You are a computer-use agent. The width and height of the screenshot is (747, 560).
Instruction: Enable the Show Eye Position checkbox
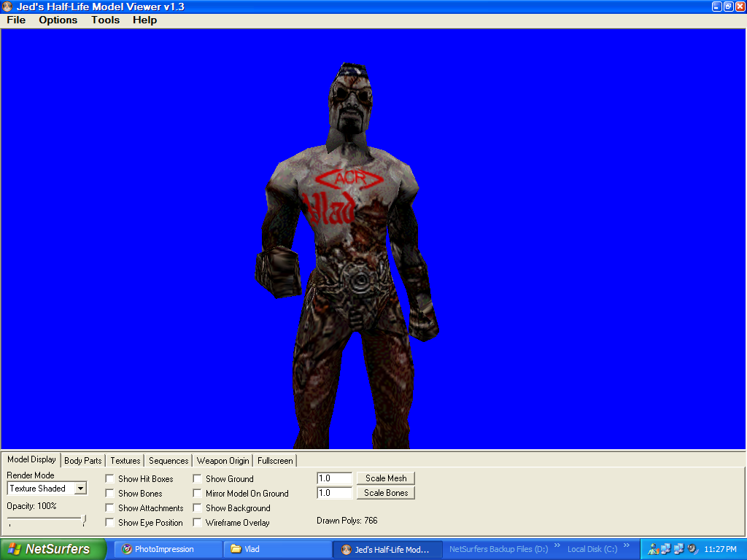109,522
